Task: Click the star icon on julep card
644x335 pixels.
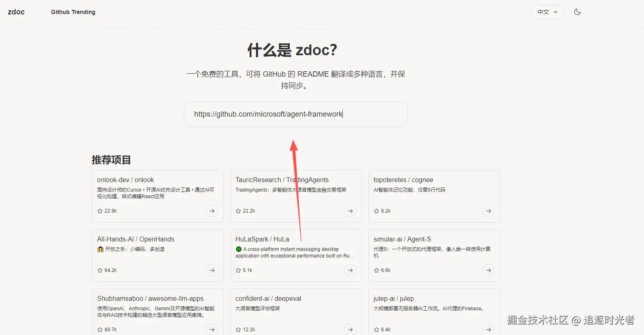Action: pos(377,330)
